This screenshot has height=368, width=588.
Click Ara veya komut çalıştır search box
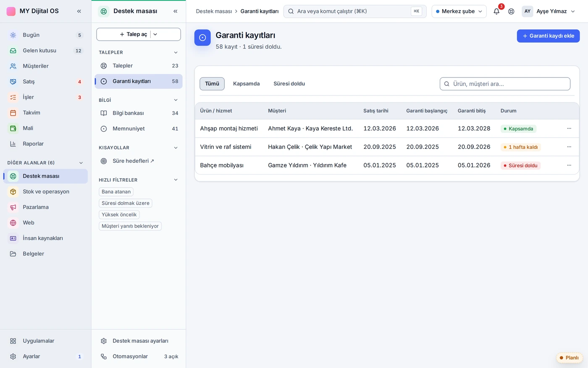(355, 11)
